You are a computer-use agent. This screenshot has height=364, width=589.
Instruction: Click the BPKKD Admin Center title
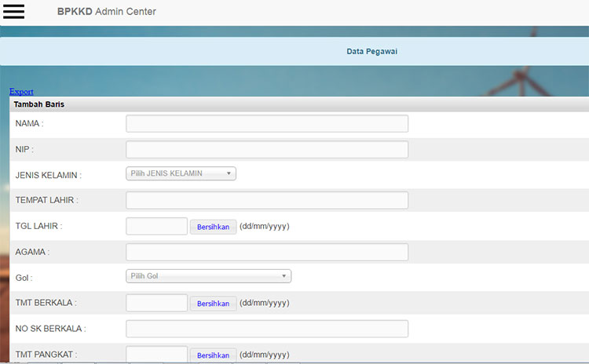tap(106, 12)
